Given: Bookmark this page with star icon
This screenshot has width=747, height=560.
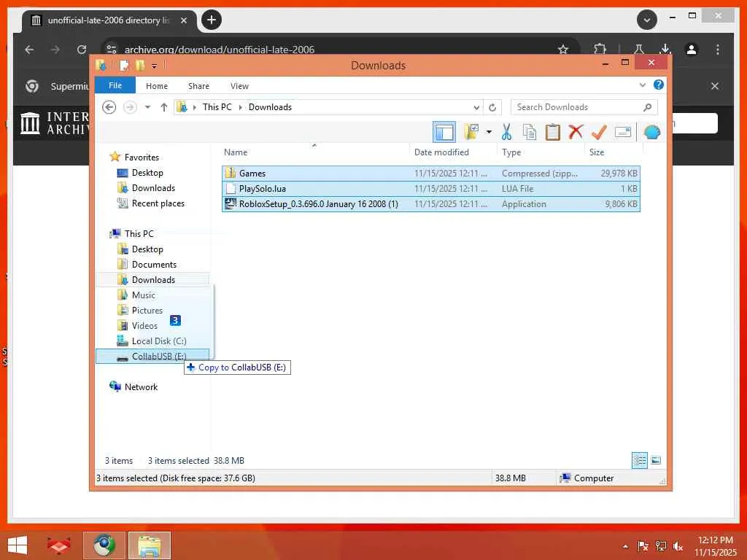Looking at the screenshot, I should pos(563,49).
